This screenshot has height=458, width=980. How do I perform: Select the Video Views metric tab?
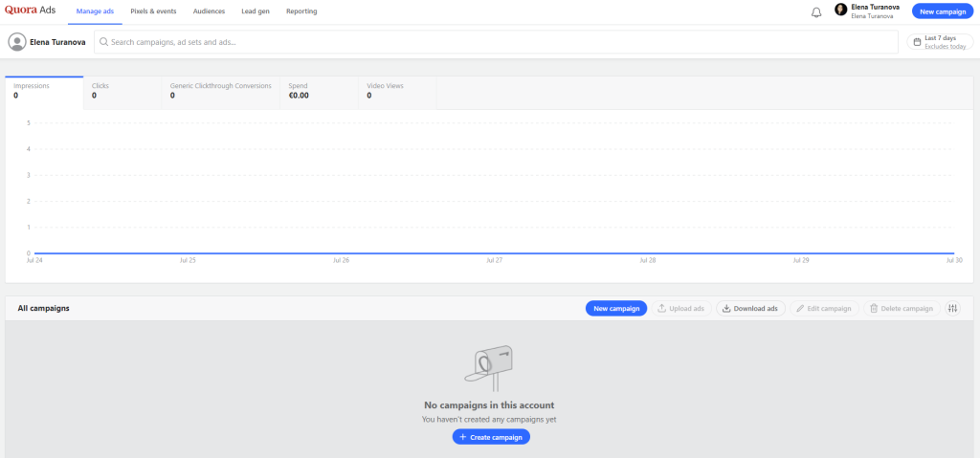(x=398, y=91)
